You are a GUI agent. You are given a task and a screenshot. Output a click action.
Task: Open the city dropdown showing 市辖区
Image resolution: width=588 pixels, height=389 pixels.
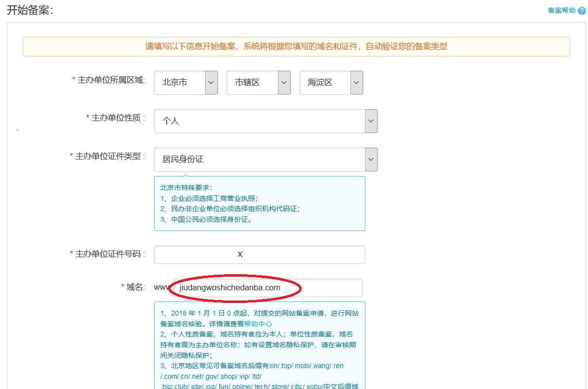[x=255, y=82]
